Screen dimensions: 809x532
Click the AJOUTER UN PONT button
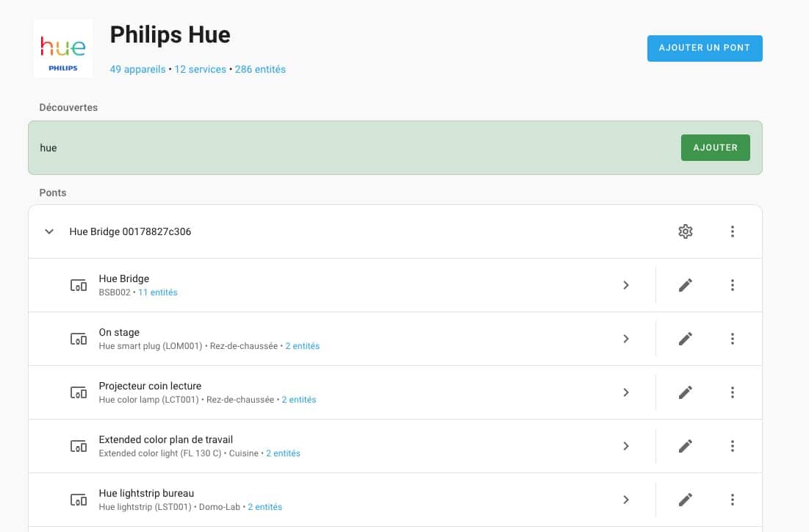click(x=705, y=48)
